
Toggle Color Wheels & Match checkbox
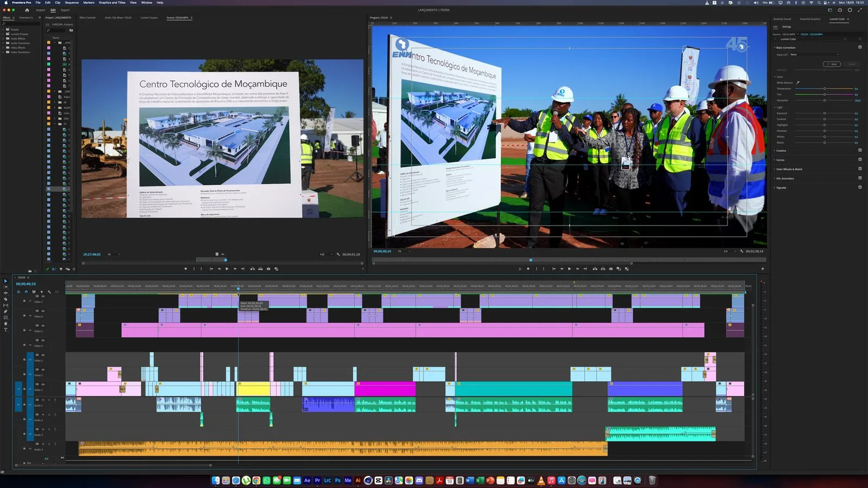pyautogui.click(x=860, y=169)
